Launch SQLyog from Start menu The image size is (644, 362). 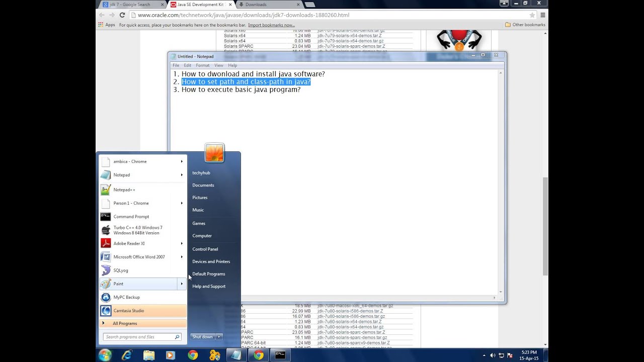pos(143,270)
